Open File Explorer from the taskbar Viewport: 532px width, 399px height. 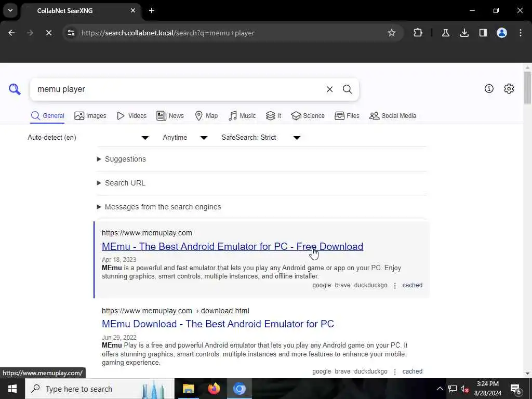pyautogui.click(x=188, y=389)
